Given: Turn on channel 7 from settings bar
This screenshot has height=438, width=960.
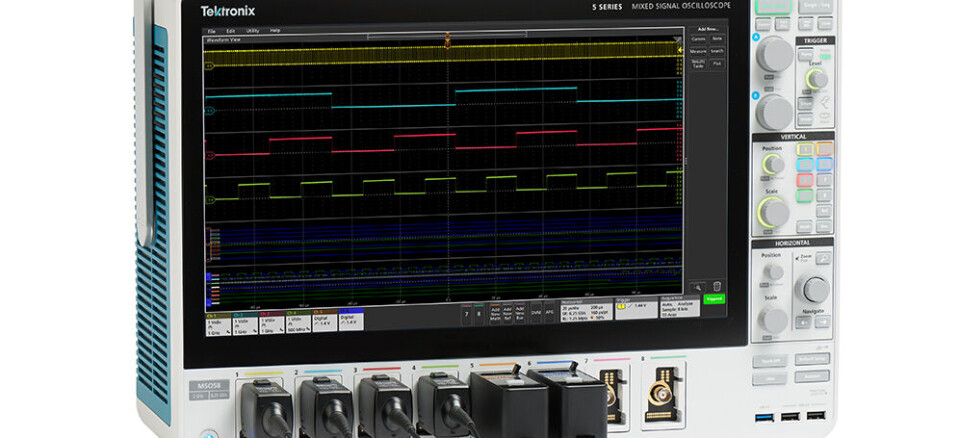Looking at the screenshot, I should click(x=467, y=314).
